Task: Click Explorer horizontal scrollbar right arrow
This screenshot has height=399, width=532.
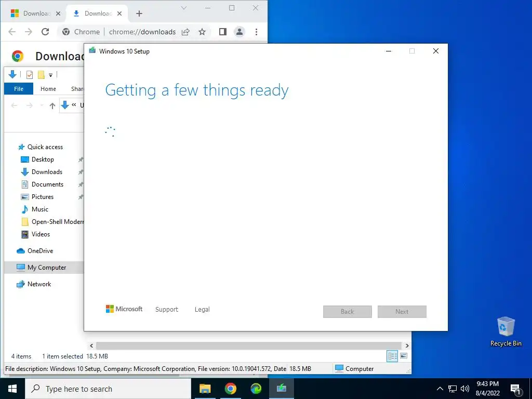Action: pos(407,345)
